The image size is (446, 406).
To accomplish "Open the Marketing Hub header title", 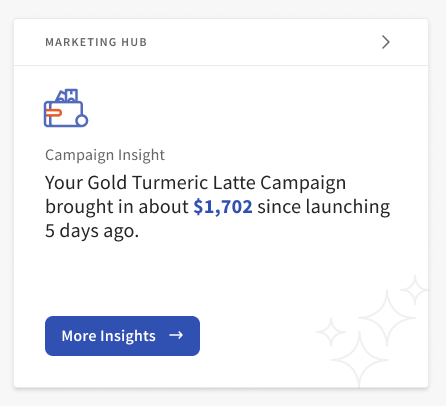I will [96, 42].
